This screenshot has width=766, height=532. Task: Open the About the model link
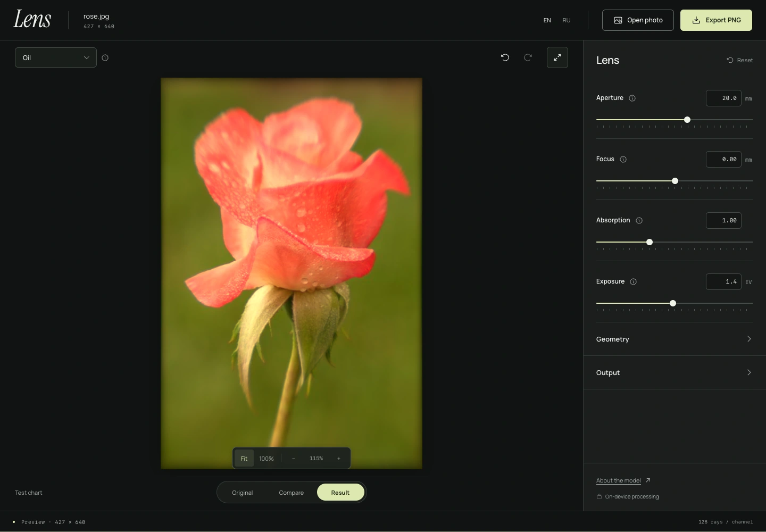coord(623,480)
